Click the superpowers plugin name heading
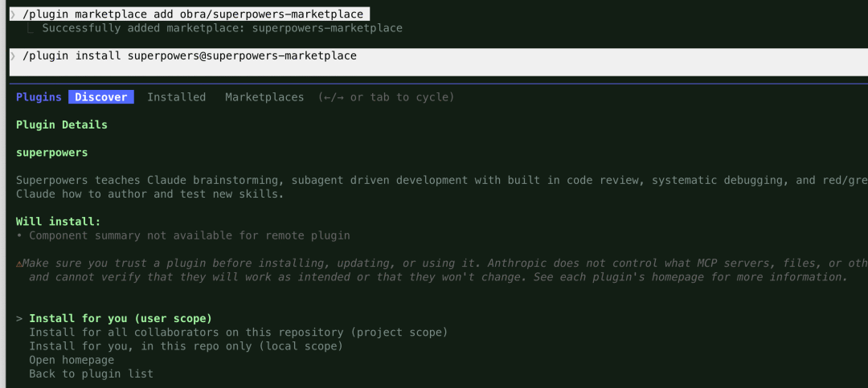This screenshot has width=868, height=388. 52,153
